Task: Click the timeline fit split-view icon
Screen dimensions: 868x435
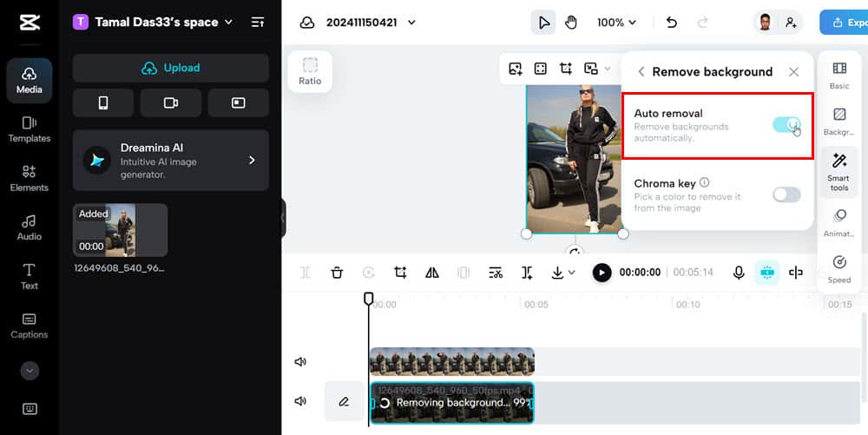Action: tap(795, 273)
